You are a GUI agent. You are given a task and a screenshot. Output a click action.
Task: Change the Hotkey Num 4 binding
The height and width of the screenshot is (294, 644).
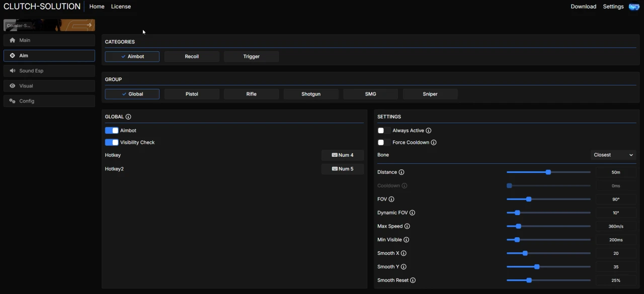coord(343,155)
